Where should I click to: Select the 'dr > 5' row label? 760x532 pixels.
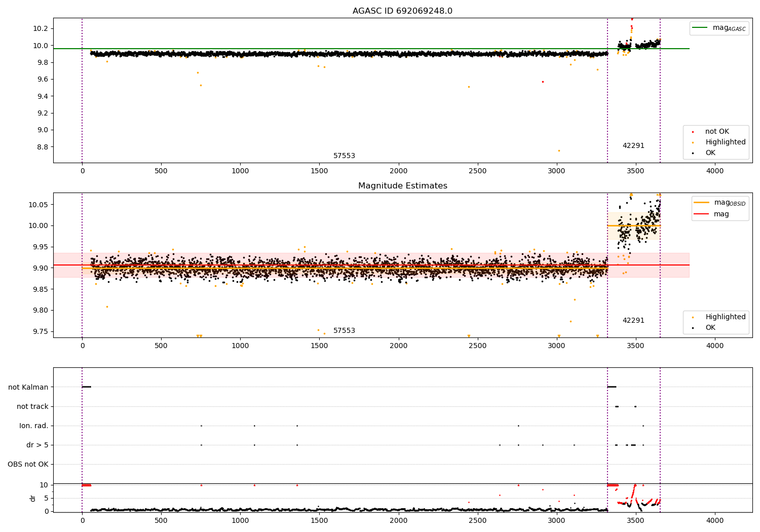tap(37, 445)
